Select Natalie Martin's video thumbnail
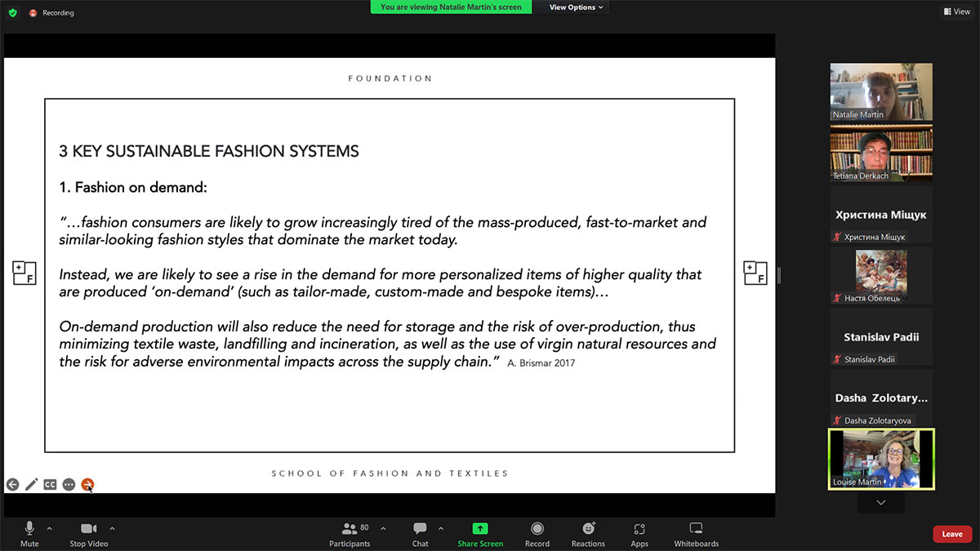980x551 pixels. pyautogui.click(x=881, y=92)
